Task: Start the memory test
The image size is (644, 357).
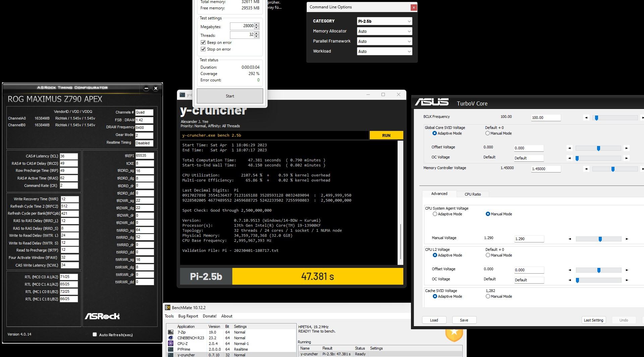Action: (x=230, y=96)
